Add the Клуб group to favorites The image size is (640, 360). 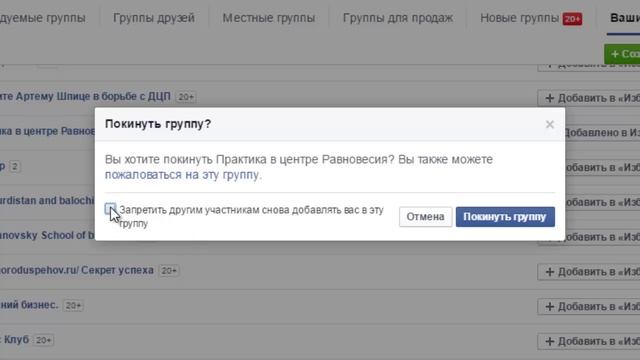tap(589, 341)
